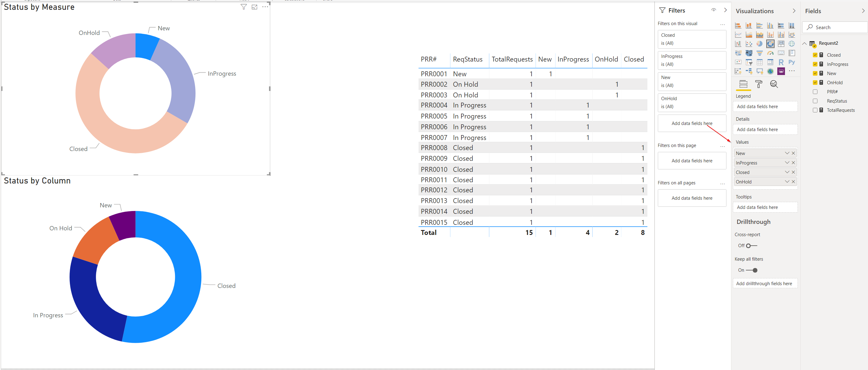Select the Power Apps visual icon
Image resolution: width=868 pixels, height=370 pixels.
click(781, 71)
